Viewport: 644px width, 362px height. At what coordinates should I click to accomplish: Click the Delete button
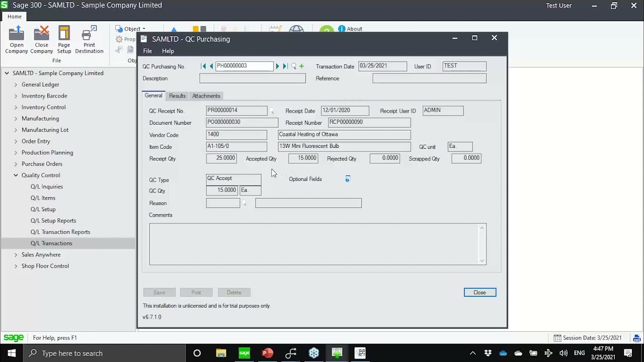pyautogui.click(x=234, y=293)
